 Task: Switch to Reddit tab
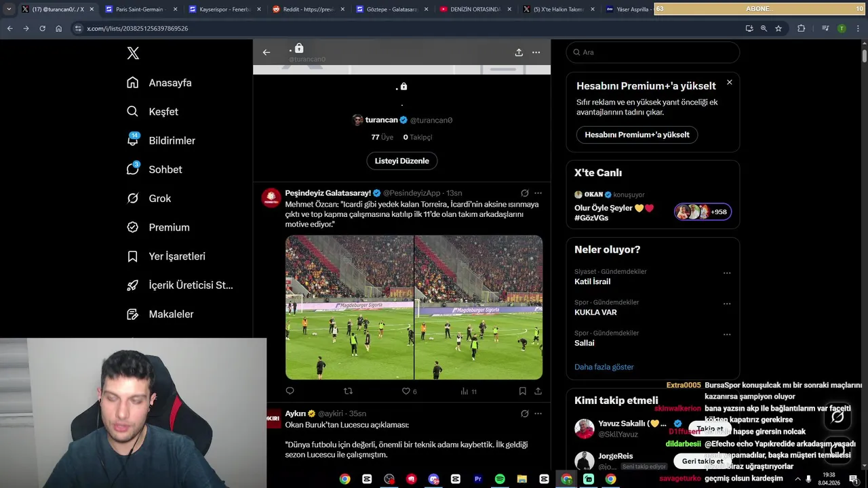[x=308, y=9]
